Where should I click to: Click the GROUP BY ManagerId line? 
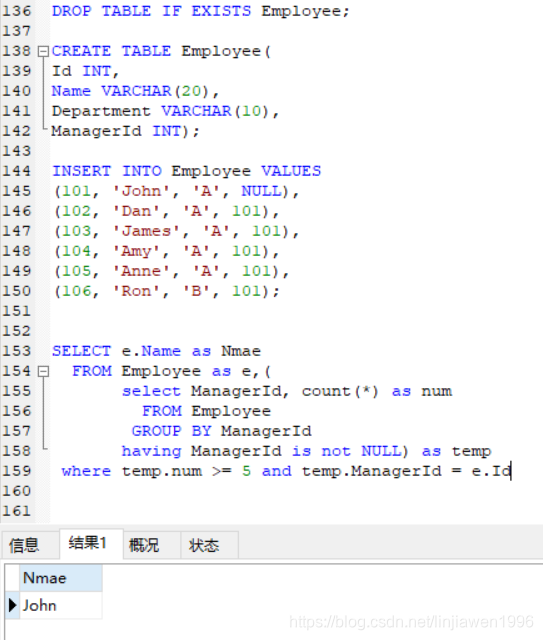222,431
